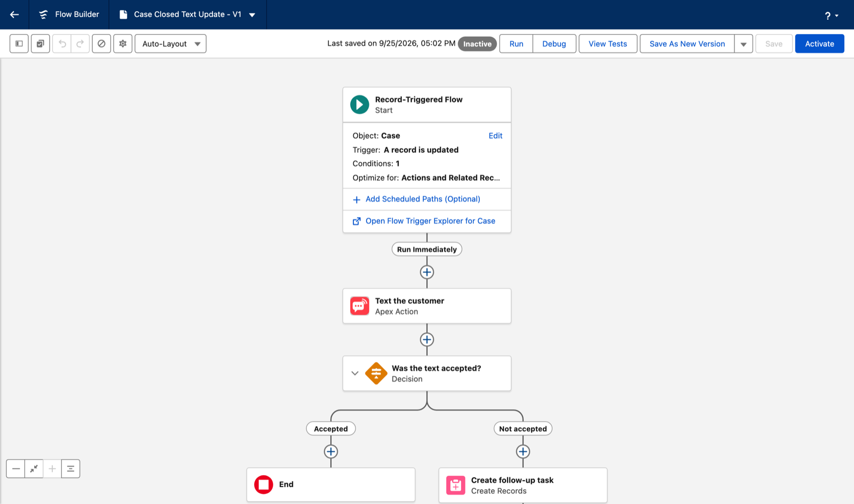This screenshot has height=504, width=854.
Task: Open the Auto-Layout dropdown
Action: tap(170, 44)
